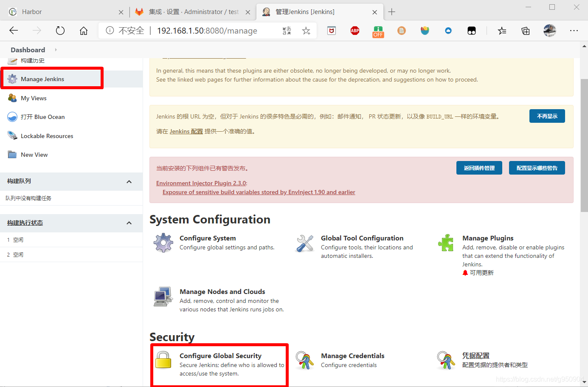Image resolution: width=588 pixels, height=387 pixels.
Task: Click the 构建历史 sidebar link
Action: (x=33, y=61)
